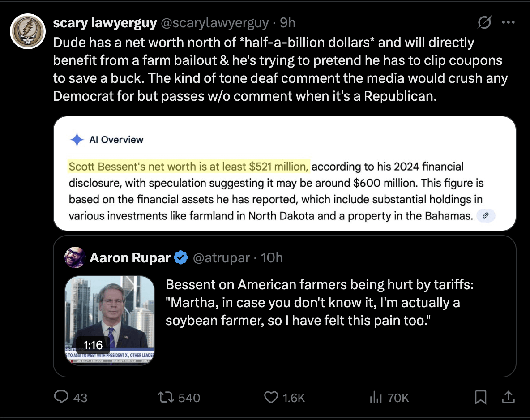Bookmark this post

click(480, 397)
